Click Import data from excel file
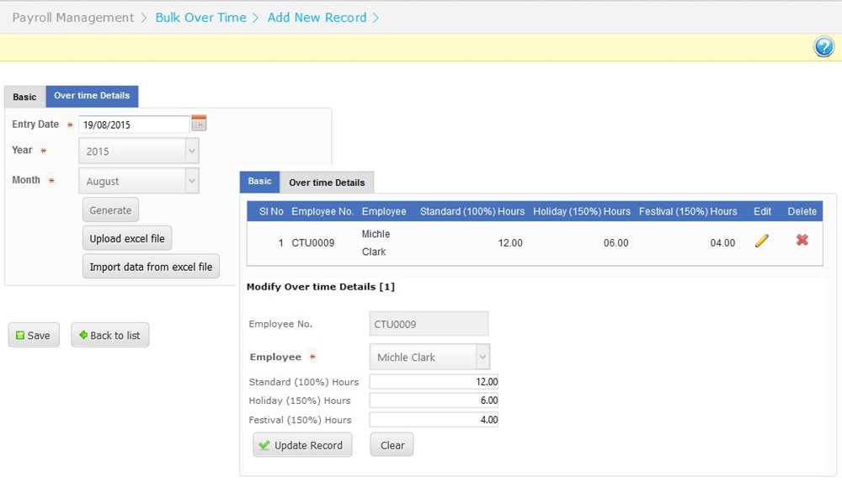Image resolution: width=842 pixels, height=504 pixels. point(151,267)
